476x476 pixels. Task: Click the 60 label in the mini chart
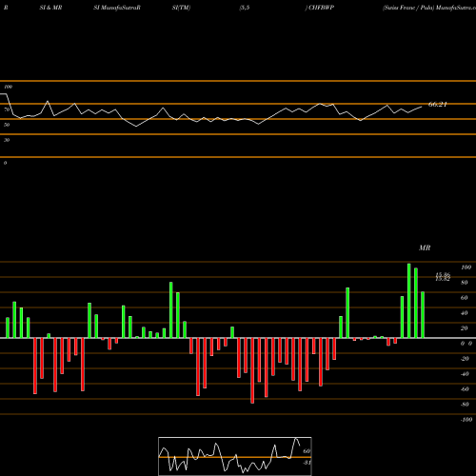pyautogui.click(x=307, y=451)
